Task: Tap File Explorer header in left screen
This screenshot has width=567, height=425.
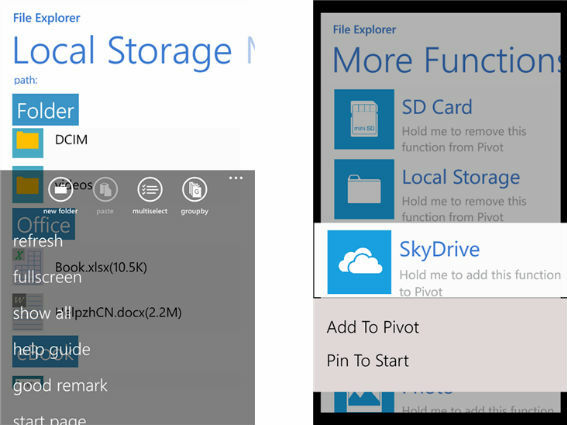Action: [47, 18]
